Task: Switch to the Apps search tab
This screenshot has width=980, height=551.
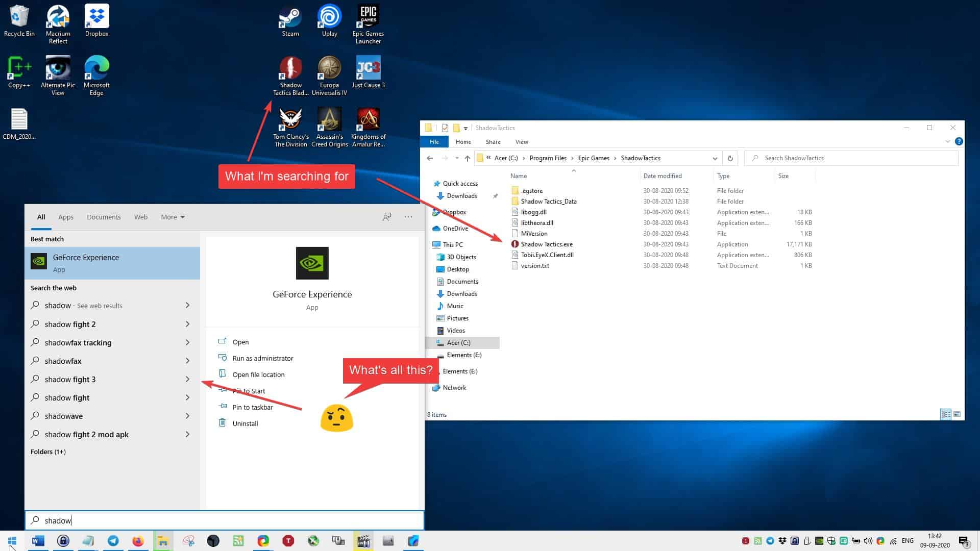Action: click(x=66, y=217)
